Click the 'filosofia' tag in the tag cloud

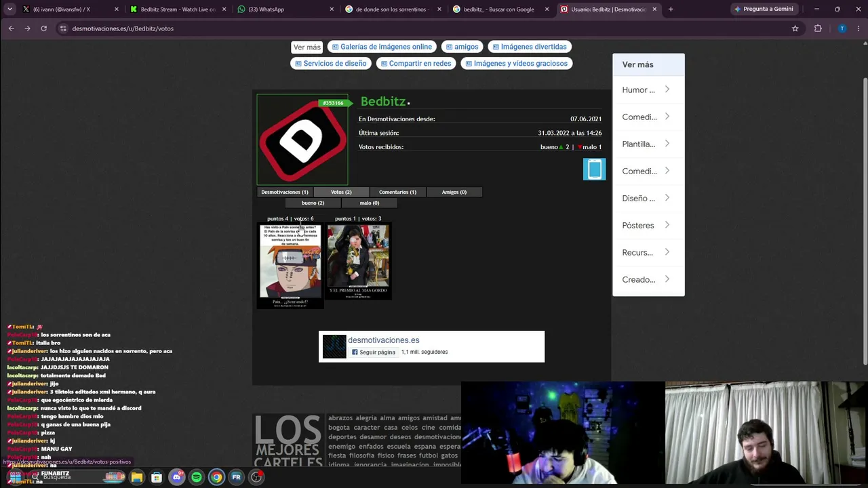click(x=361, y=455)
